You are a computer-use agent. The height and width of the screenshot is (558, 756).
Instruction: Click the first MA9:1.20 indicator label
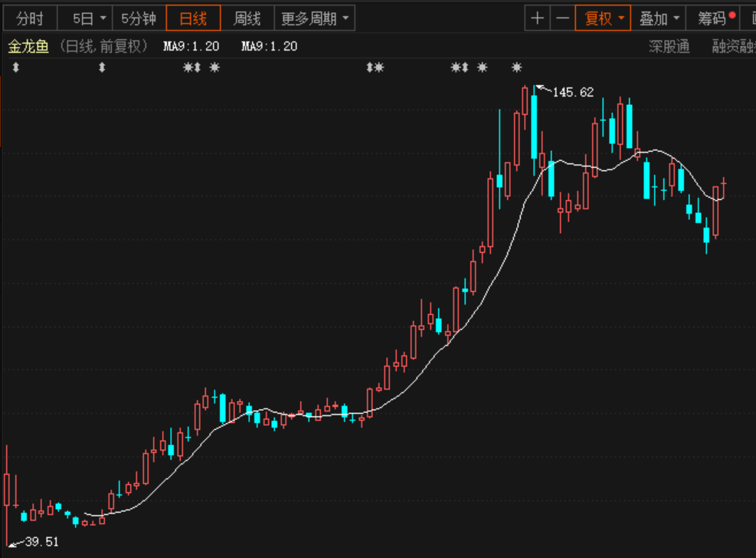pos(191,46)
